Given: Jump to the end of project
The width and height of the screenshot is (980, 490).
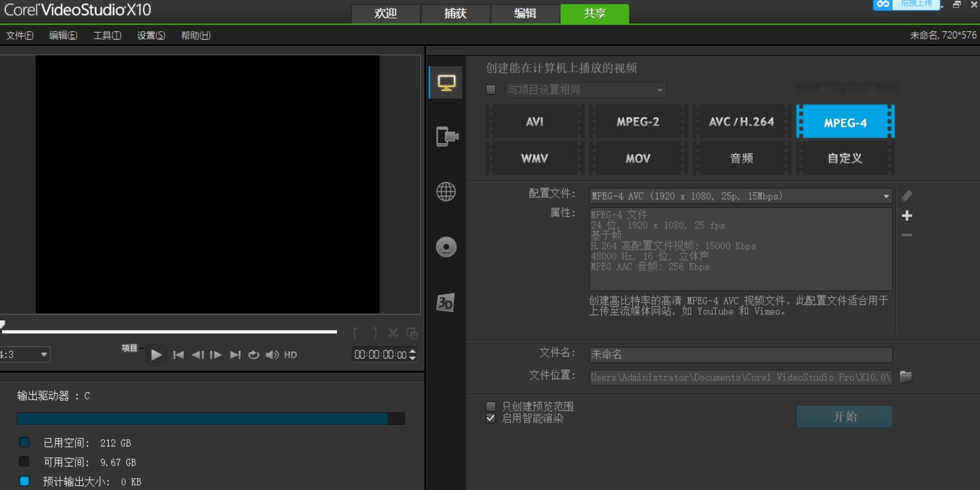Looking at the screenshot, I should (x=235, y=355).
